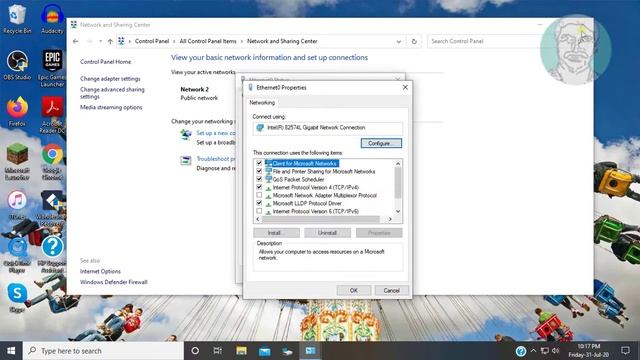Refresh the Control Panel address bar
Screen dimensions: 640x360
[x=414, y=41]
